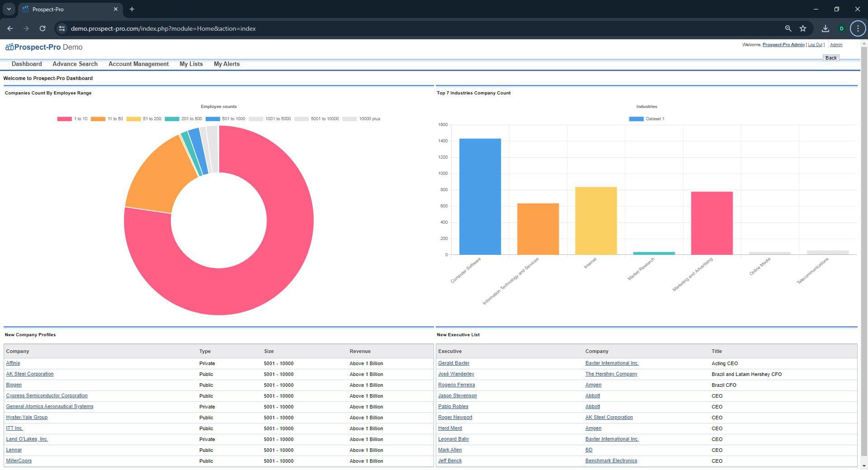This screenshot has width=868, height=470.
Task: Open the MillerCoors company link
Action: (19, 461)
